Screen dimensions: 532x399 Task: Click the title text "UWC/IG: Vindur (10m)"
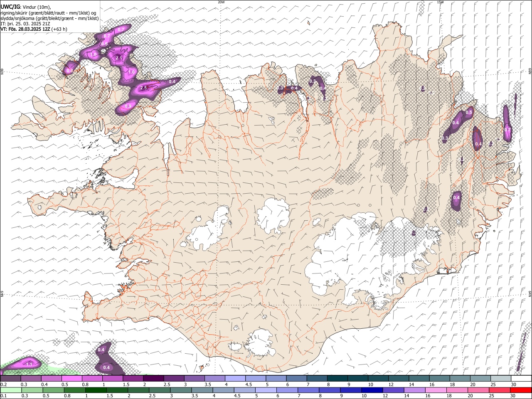[26, 7]
